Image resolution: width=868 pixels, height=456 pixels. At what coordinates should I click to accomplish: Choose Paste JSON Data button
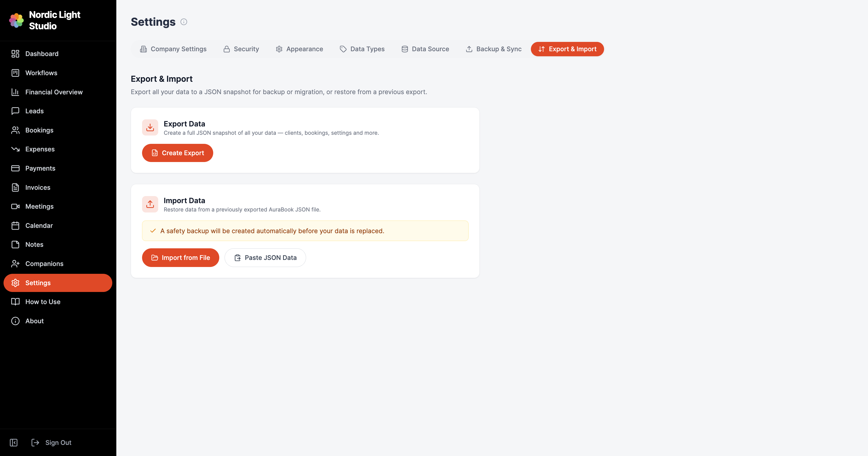[265, 257]
